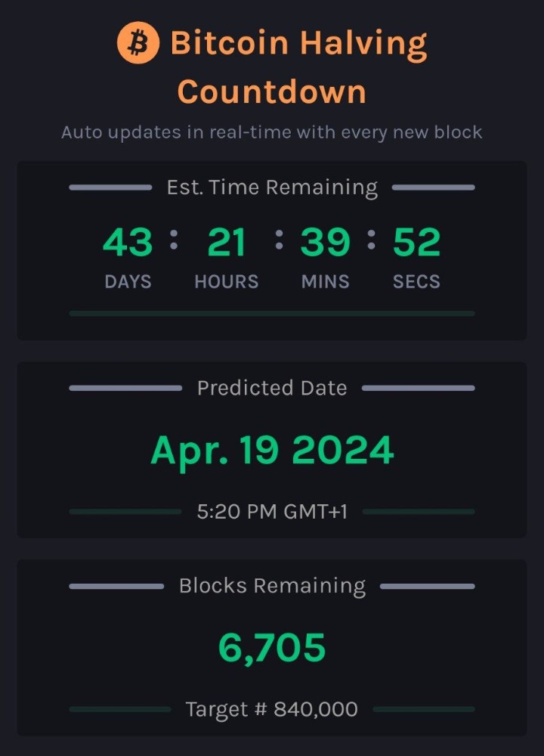Click the Predicted Date header
The width and height of the screenshot is (544, 756).
(x=272, y=388)
